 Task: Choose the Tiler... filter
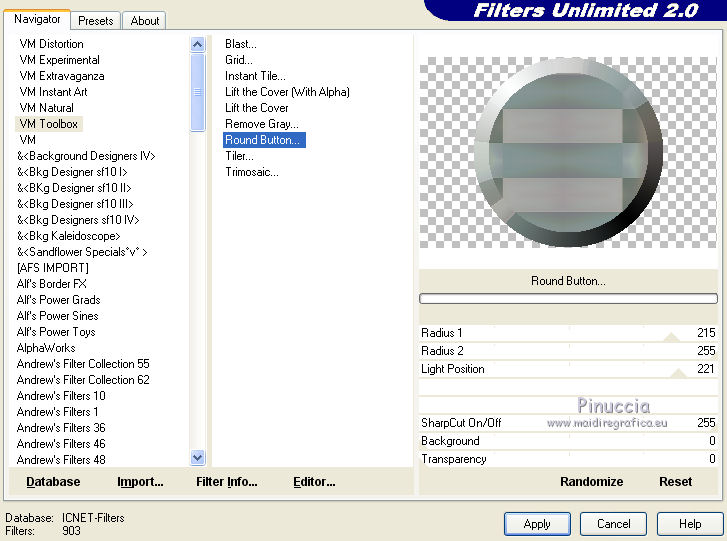[x=239, y=156]
